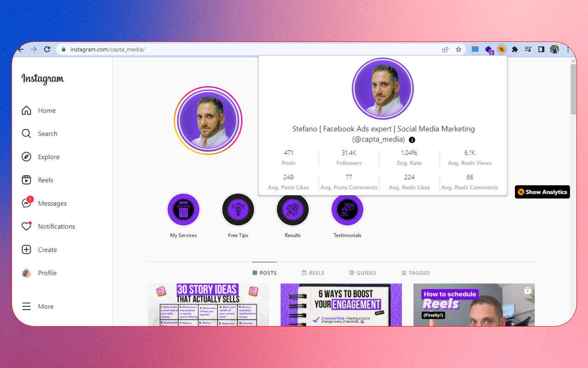588x368 pixels.
Task: Open the My Services story highlight
Action: (183, 210)
